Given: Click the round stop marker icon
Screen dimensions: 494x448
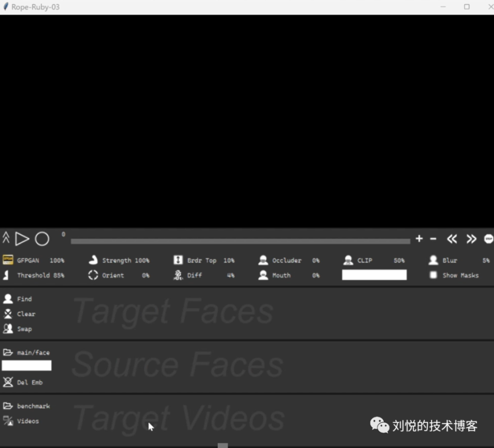Looking at the screenshot, I should [489, 239].
